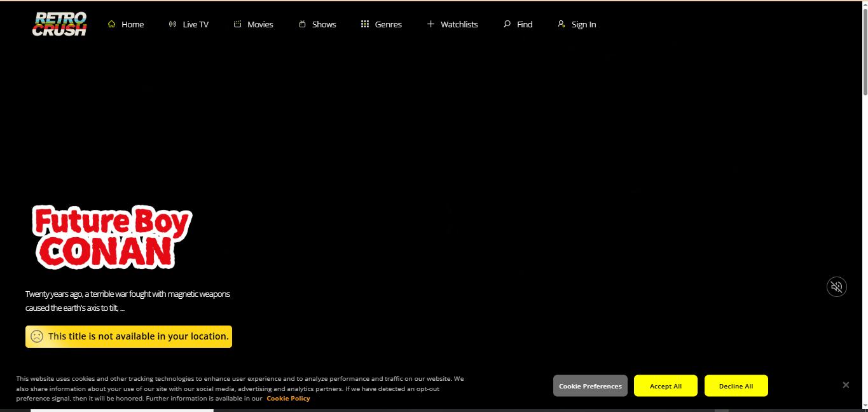Click the broadcast icon beside Live TV

(172, 24)
